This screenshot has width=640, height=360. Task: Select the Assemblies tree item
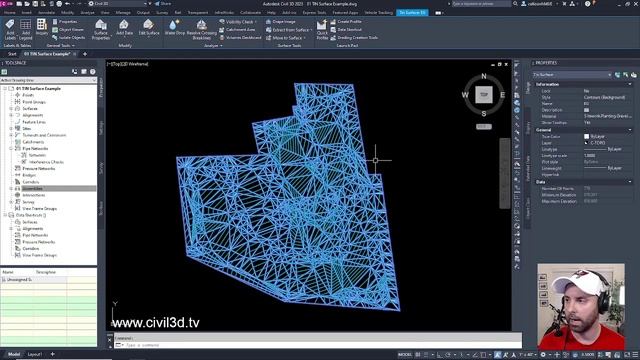coord(32,189)
